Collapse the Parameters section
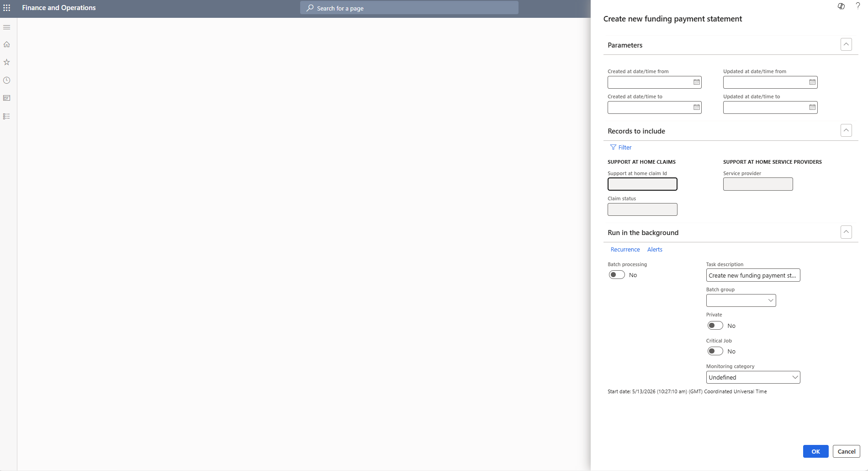The image size is (868, 471). pos(846,44)
